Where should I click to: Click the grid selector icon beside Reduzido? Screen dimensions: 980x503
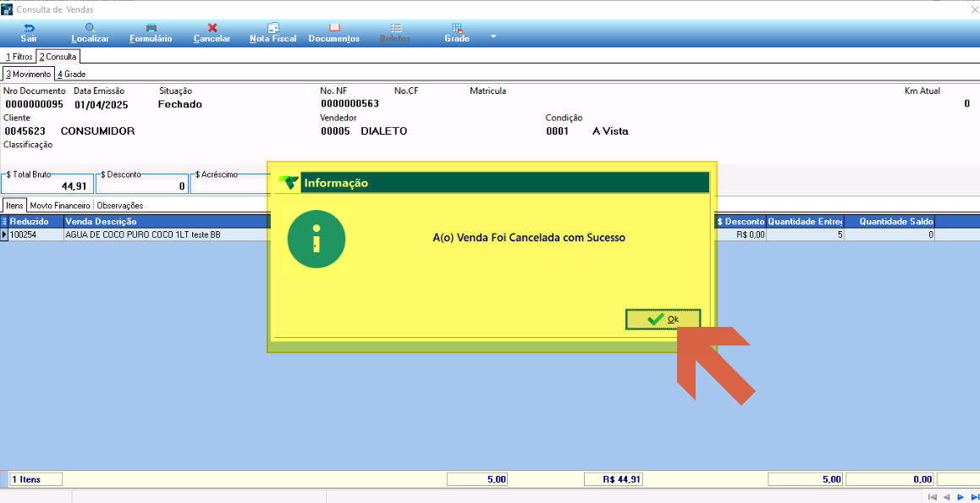(x=3, y=222)
